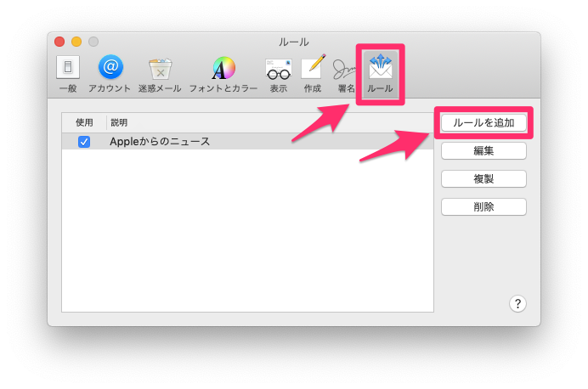588x389 pixels.
Task: Open the 迷惑メール (Junk Mail) pane
Action: [160, 74]
